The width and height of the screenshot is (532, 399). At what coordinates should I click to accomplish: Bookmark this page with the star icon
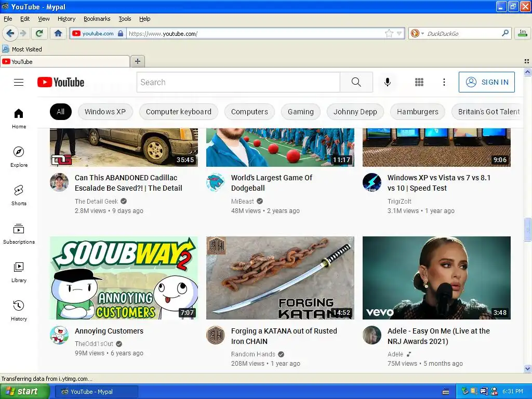(x=389, y=33)
